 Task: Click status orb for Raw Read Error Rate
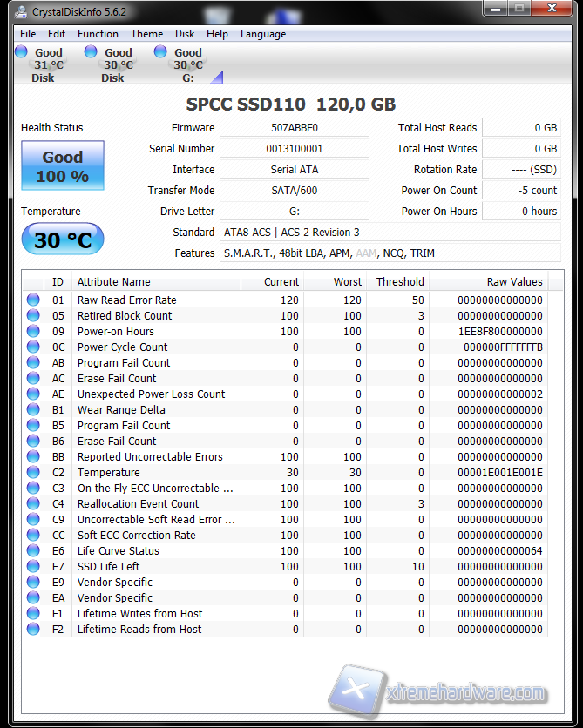33,300
